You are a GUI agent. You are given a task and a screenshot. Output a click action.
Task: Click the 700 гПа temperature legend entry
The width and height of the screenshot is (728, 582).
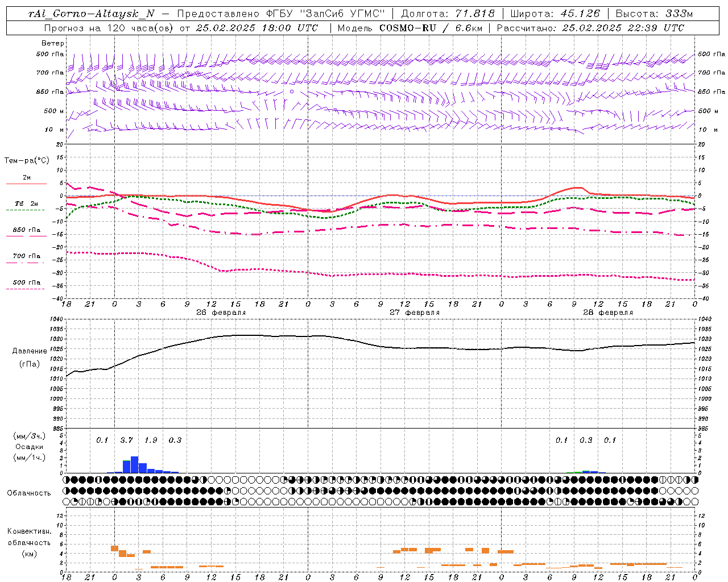tap(26, 256)
